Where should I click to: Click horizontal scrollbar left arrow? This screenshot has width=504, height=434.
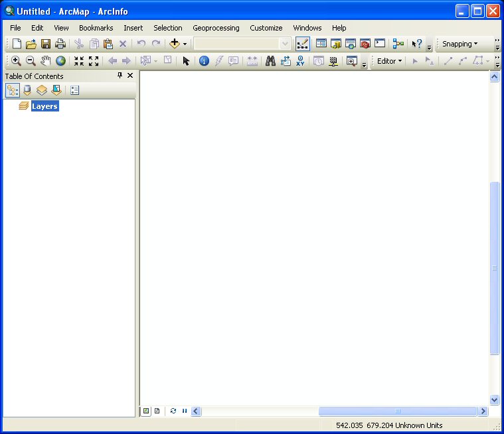click(x=196, y=411)
